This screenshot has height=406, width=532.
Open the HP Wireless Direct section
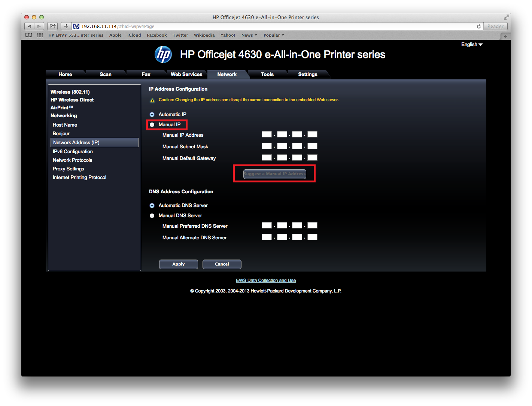pos(72,100)
